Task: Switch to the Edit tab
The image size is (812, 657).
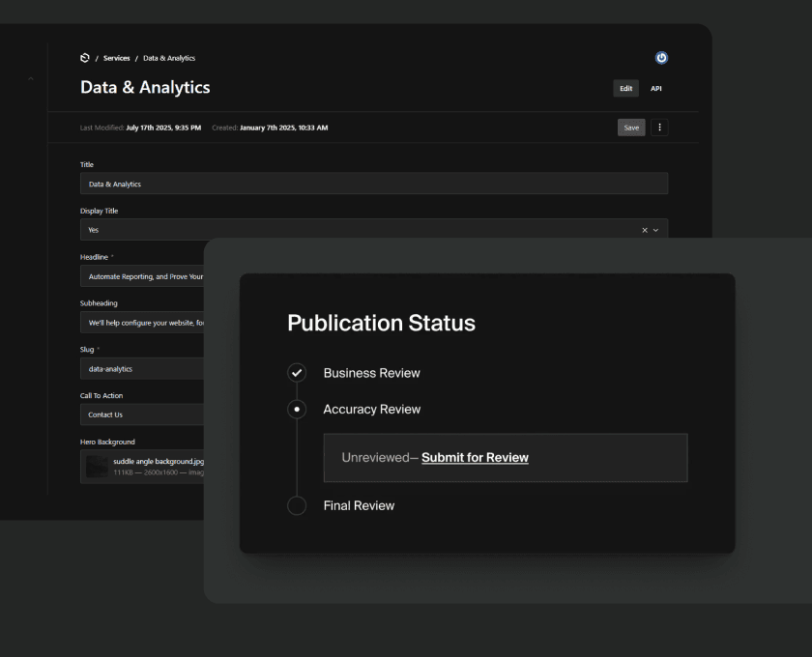Action: pos(625,88)
